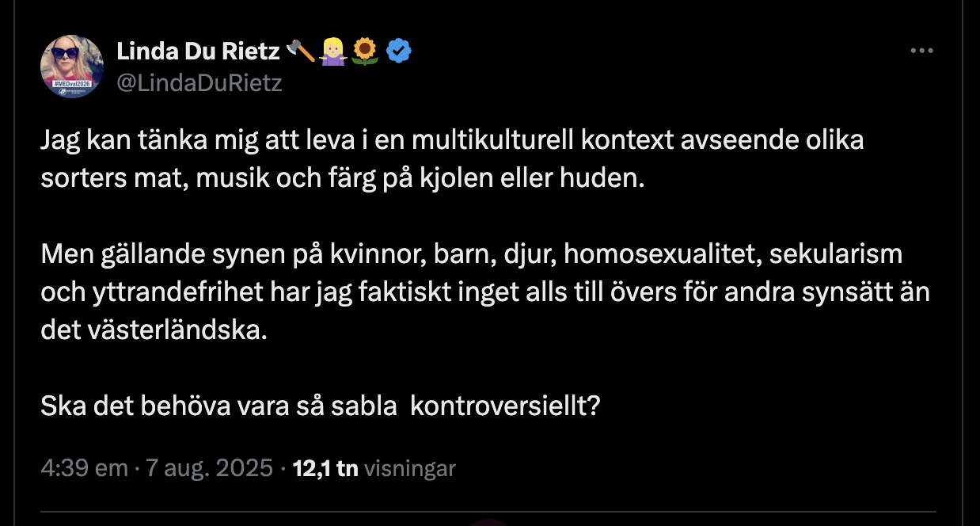Open the 4:39 em timestamp link
The height and width of the screenshot is (526, 980).
(84, 468)
